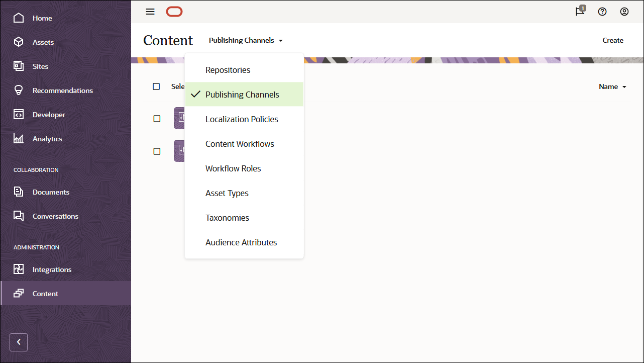644x363 pixels.
Task: Open the Publishing Channels dropdown selector
Action: pos(246,40)
